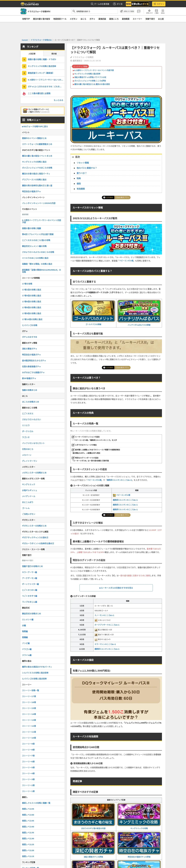This screenshot has height=868, width=186.
Task: Click the 初月無料 広告非表示プラン badge under the contents
Action: click(x=116, y=197)
